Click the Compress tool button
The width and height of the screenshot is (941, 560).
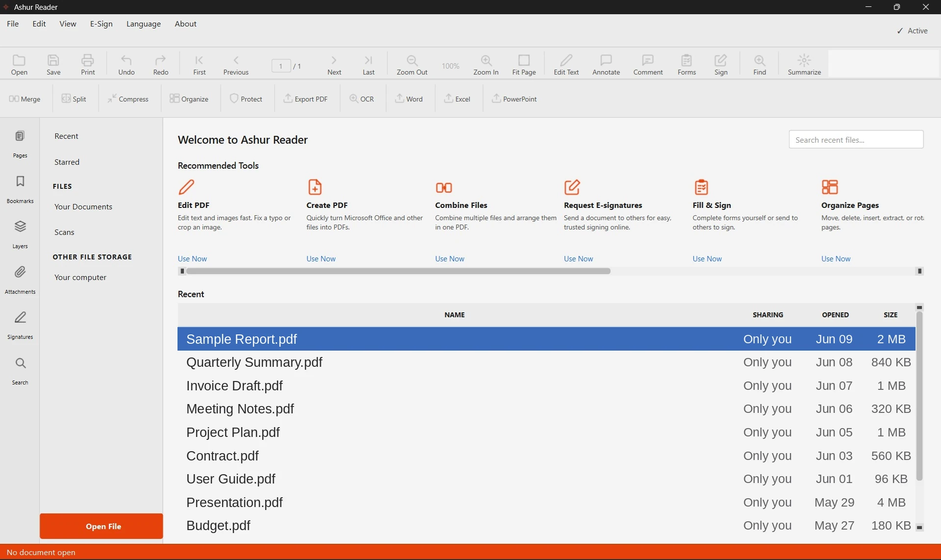point(127,99)
